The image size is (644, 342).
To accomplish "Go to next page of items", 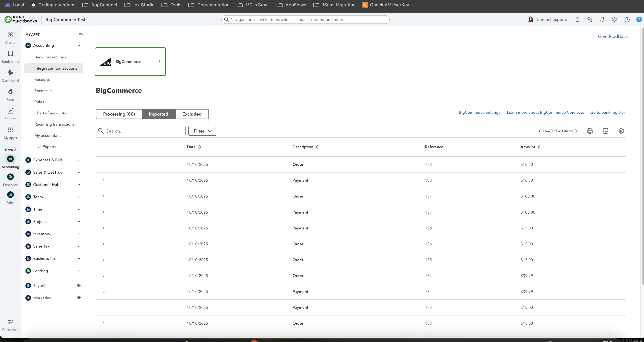I will [577, 131].
